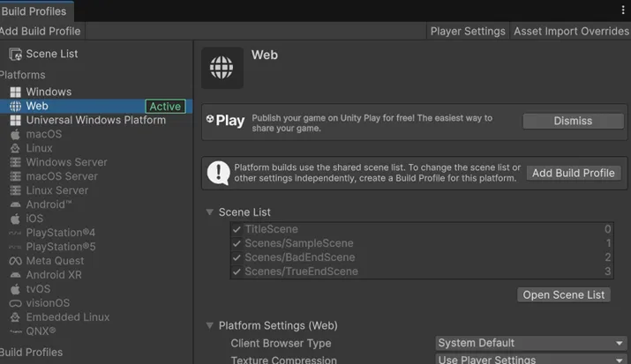Uncheck the Scenes/SampleScene checkbox
This screenshot has height=364, width=631.
click(x=237, y=243)
